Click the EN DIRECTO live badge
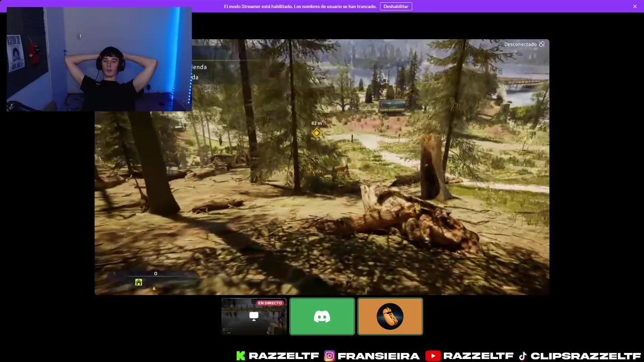Screen dimensions: 644x362 [270, 303]
